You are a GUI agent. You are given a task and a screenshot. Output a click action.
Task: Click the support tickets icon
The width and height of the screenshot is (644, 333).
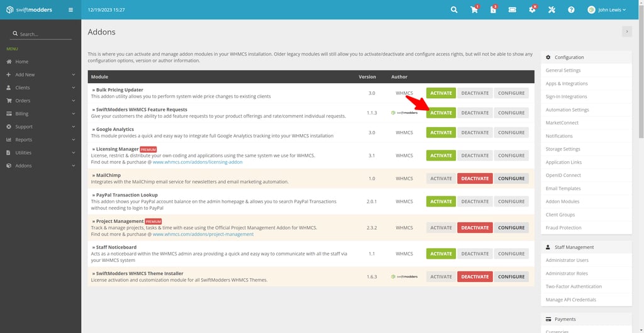coord(513,10)
